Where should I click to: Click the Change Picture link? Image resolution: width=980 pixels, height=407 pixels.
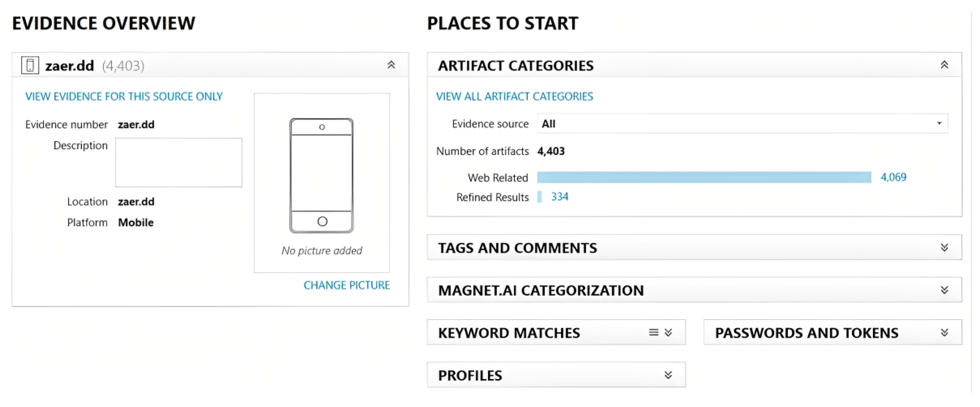tap(347, 285)
